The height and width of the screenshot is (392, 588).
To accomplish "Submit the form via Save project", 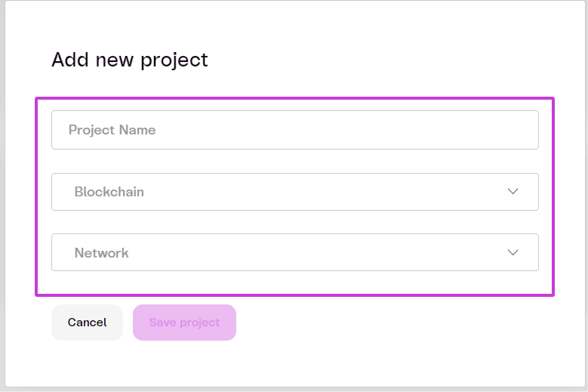I will pos(184,323).
